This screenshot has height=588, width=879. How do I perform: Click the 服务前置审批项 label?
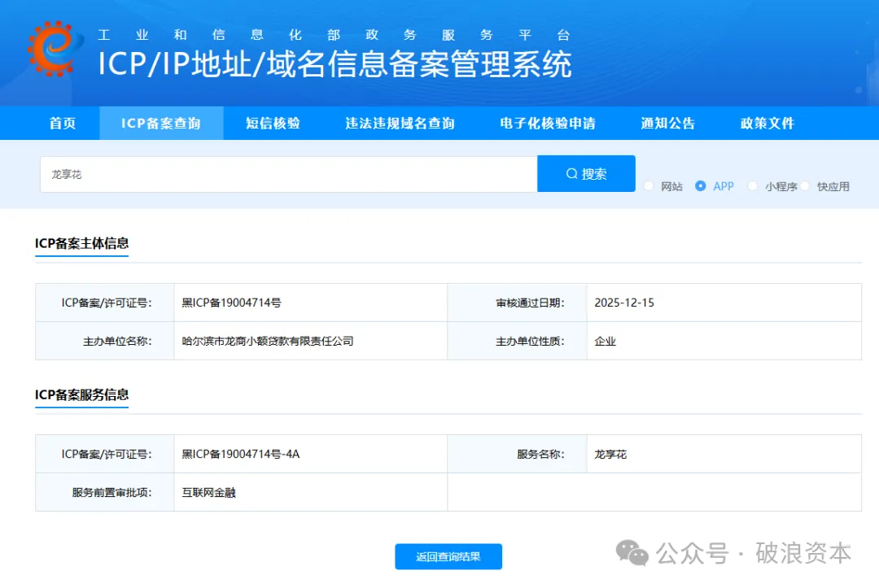tap(112, 493)
